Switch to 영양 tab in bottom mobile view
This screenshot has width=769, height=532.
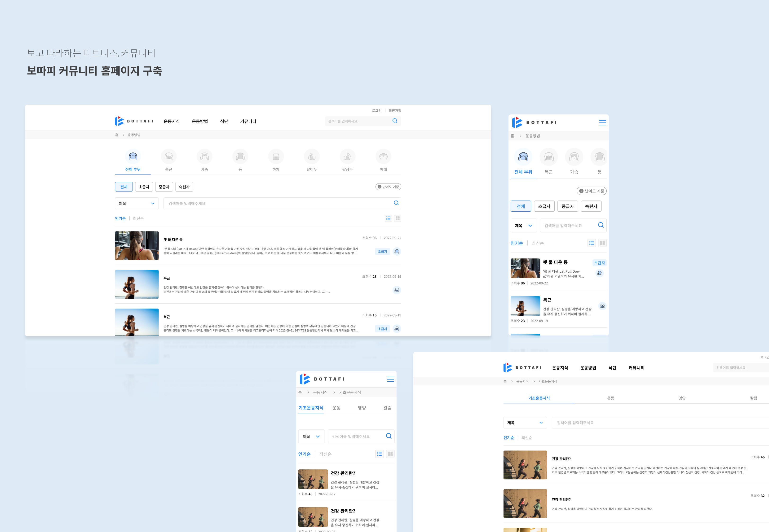(362, 408)
